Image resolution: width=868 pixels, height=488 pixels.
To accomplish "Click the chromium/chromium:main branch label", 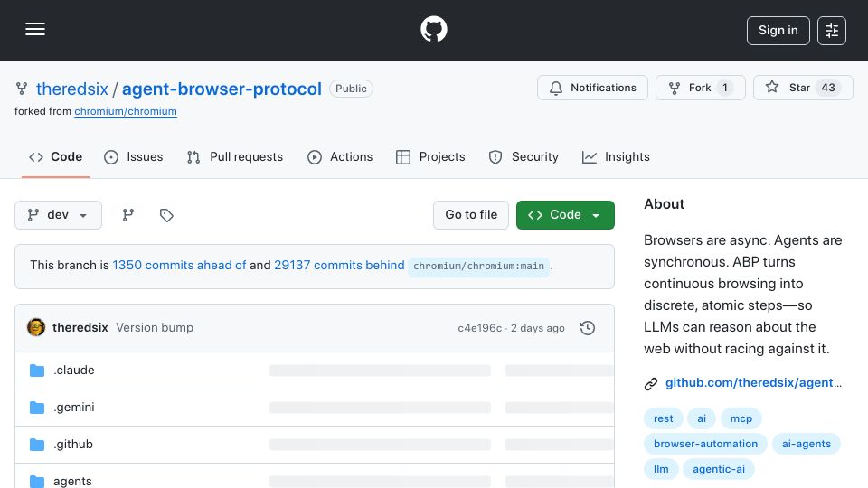I will point(478,266).
